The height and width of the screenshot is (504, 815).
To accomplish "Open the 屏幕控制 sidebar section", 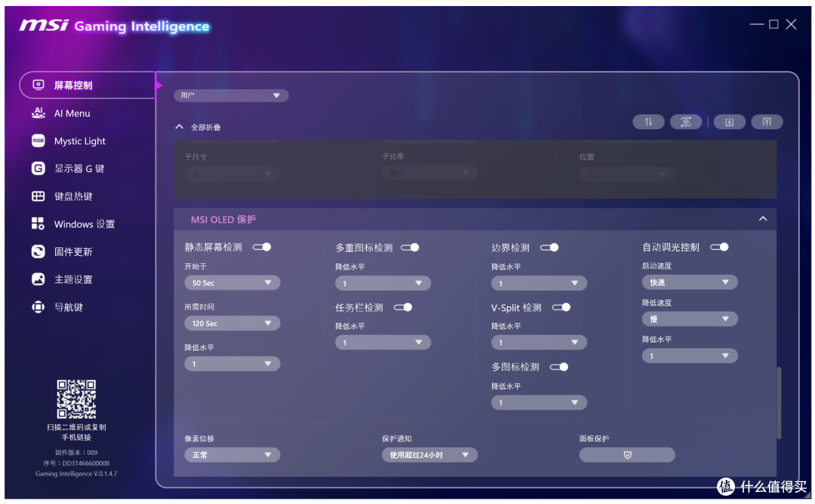I will (88, 85).
